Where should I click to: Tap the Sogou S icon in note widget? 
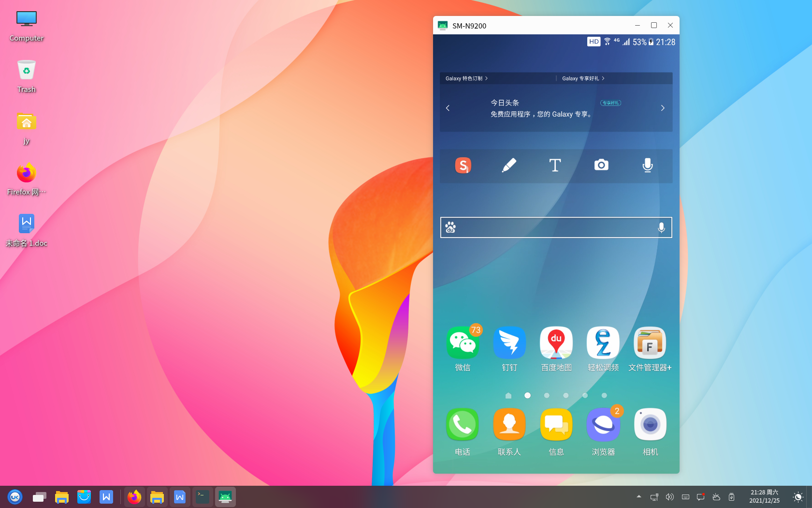click(463, 165)
